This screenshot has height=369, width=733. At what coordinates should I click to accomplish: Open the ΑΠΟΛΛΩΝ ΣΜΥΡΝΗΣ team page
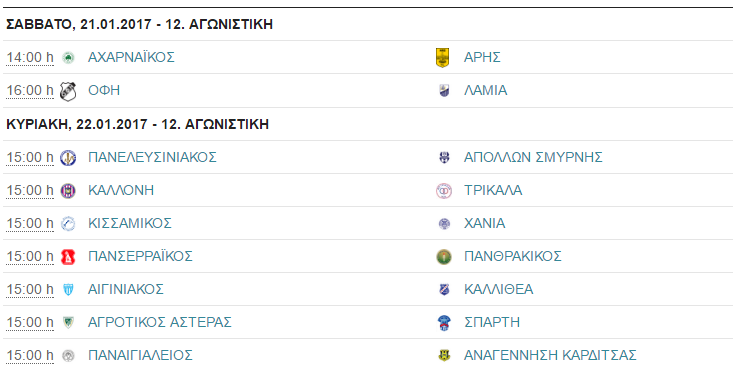click(533, 157)
